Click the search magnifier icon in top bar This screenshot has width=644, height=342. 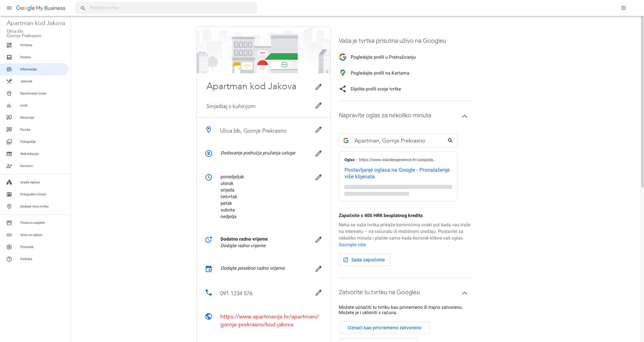pos(83,8)
